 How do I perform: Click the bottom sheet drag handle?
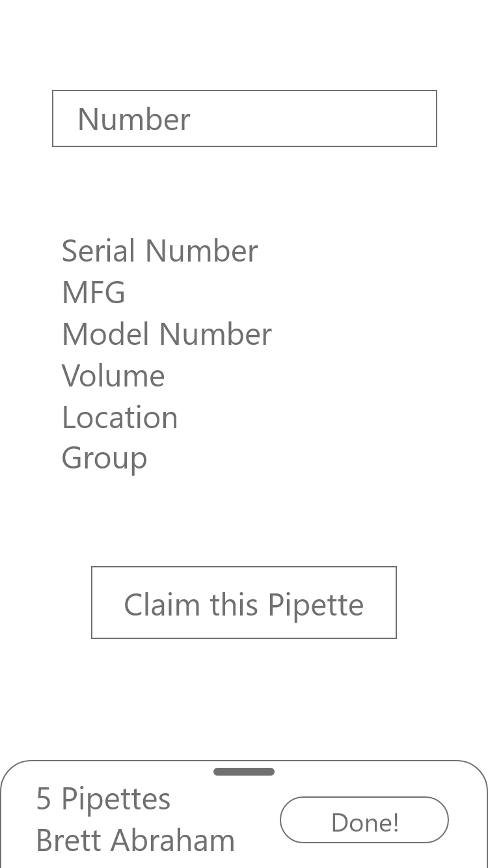pyautogui.click(x=244, y=772)
